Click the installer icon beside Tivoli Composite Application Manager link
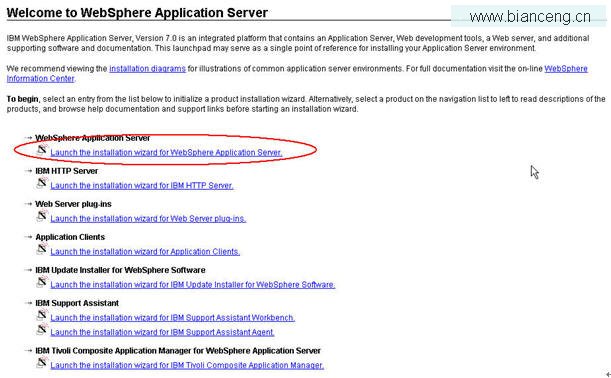611x378 pixels. pyautogui.click(x=42, y=363)
